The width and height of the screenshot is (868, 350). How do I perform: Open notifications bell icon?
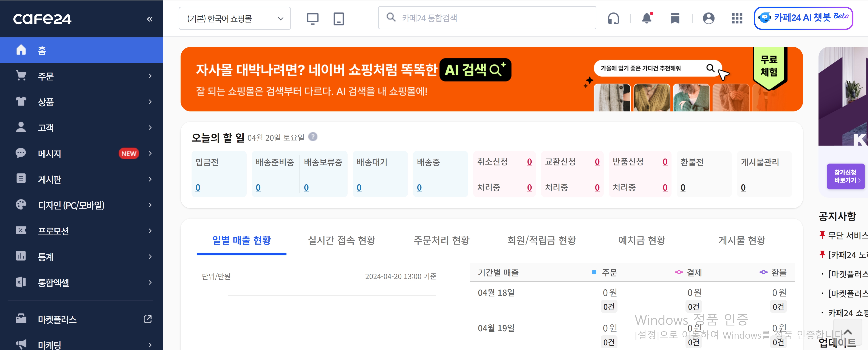pyautogui.click(x=647, y=18)
